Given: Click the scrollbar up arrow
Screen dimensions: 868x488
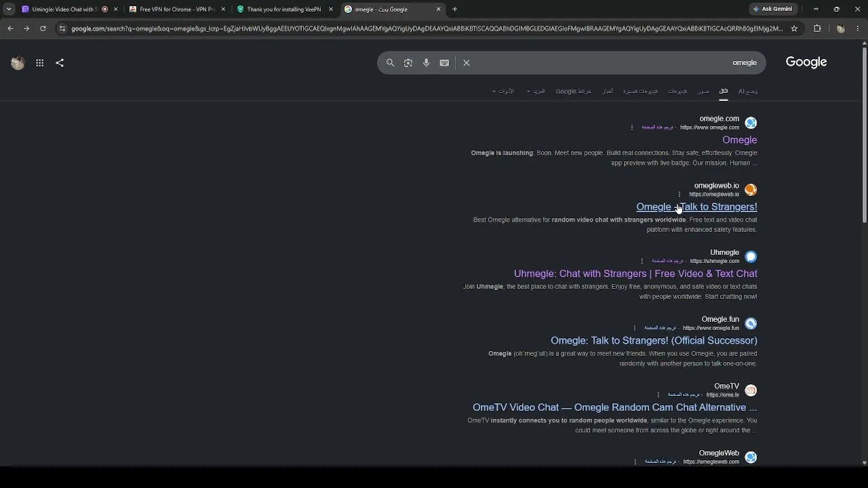Looking at the screenshot, I should click(865, 43).
